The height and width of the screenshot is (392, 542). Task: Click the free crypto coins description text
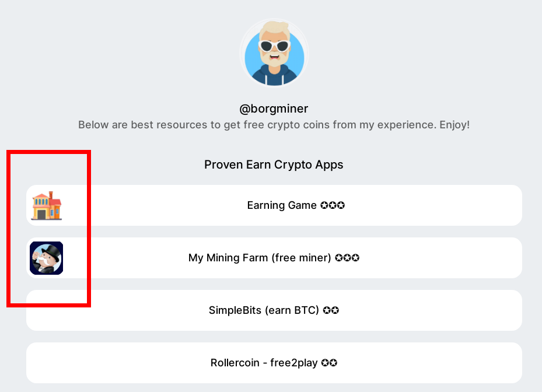pyautogui.click(x=274, y=125)
